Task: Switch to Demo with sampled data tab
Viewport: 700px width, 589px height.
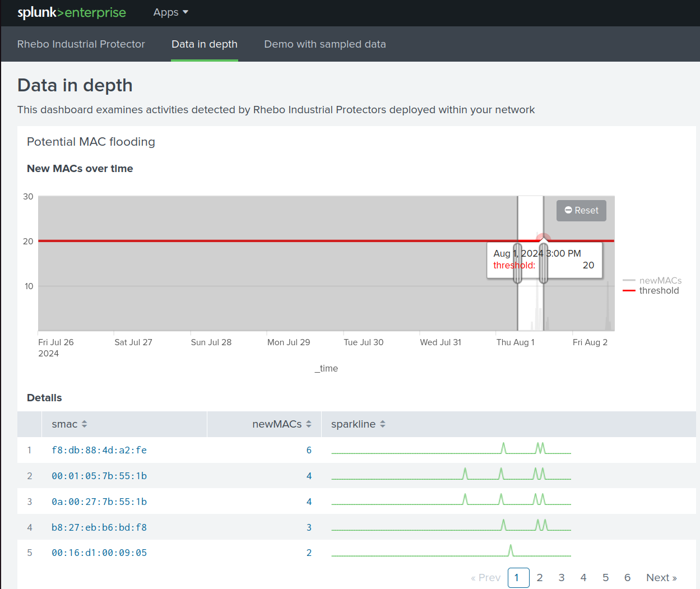Action: 325,44
